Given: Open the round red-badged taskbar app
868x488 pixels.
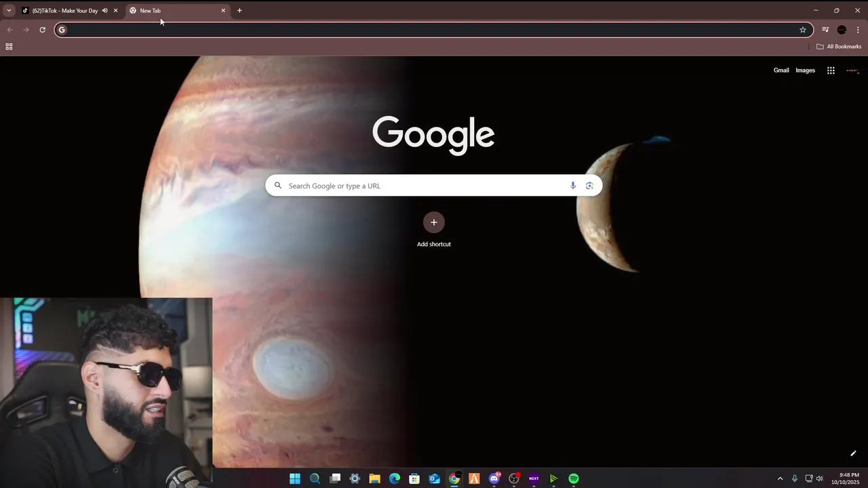Looking at the screenshot, I should [514, 479].
